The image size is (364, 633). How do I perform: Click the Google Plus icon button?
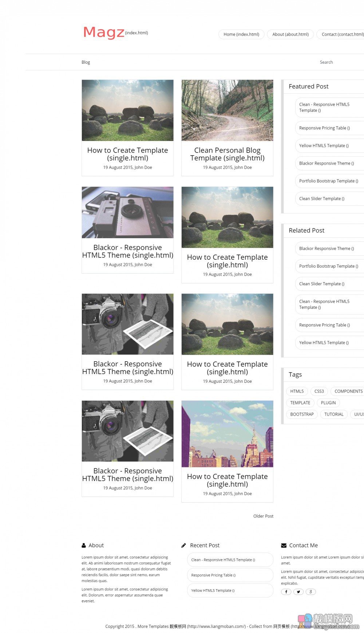click(x=310, y=591)
